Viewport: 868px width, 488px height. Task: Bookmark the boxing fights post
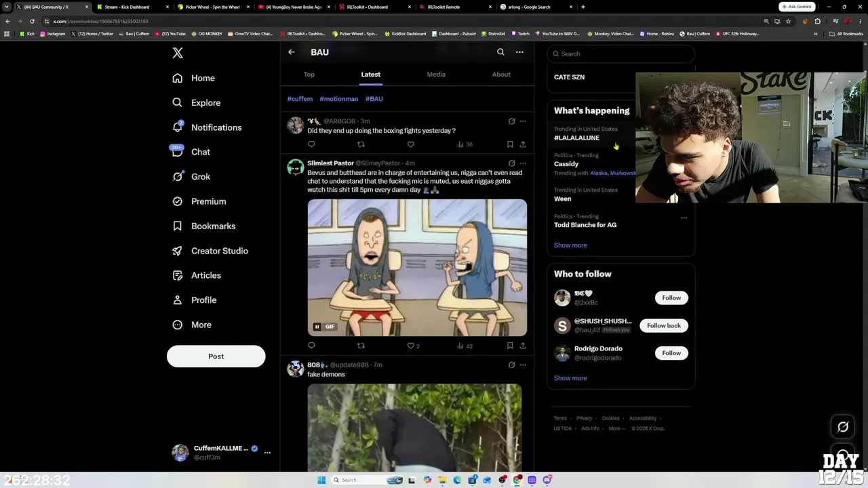point(510,144)
